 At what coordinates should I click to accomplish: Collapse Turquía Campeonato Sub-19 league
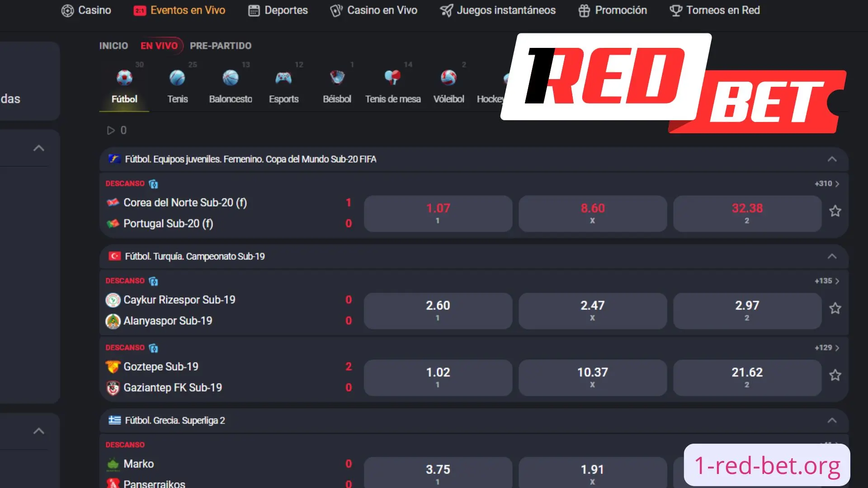coord(832,256)
